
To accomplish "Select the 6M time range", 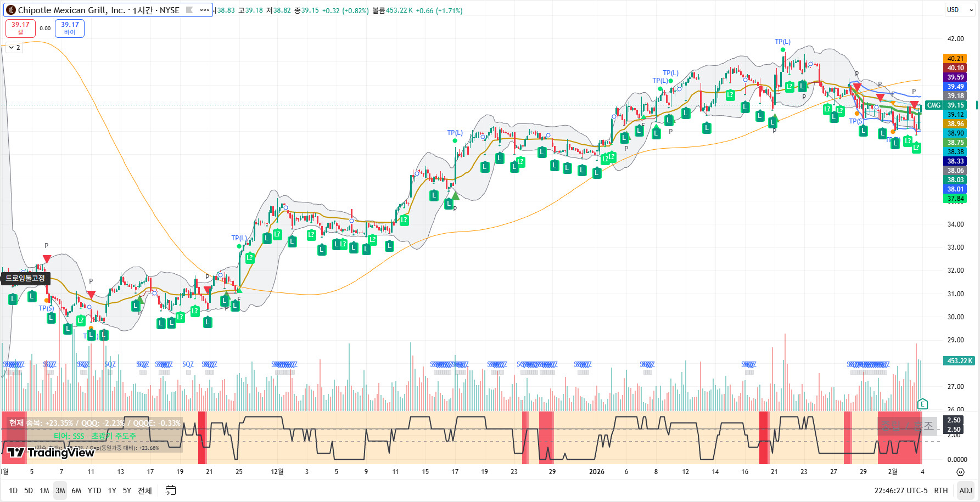I will pyautogui.click(x=76, y=490).
